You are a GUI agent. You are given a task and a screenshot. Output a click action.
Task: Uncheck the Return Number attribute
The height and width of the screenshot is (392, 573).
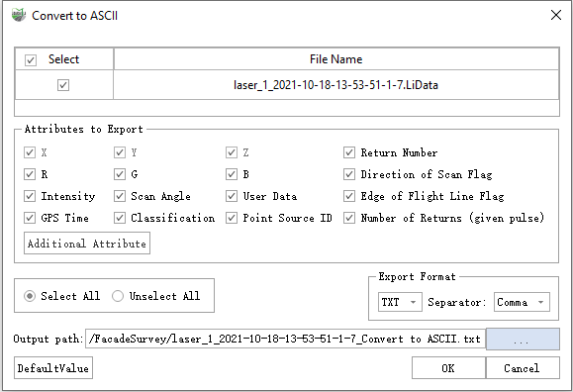click(x=349, y=152)
